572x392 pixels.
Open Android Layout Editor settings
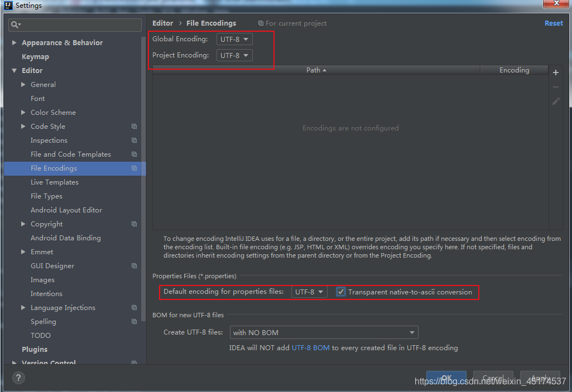point(66,210)
